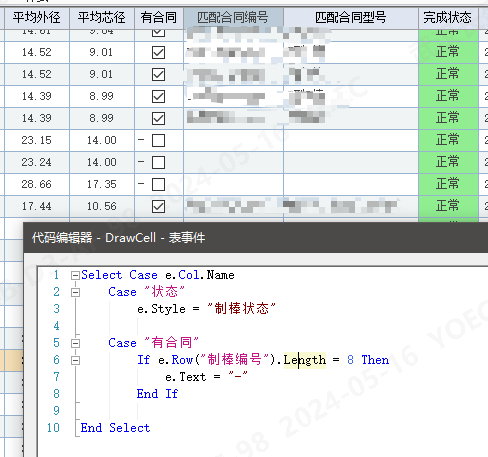
Task: Toggle 有合同 checkbox in first 14.52 row
Action: pos(158,52)
